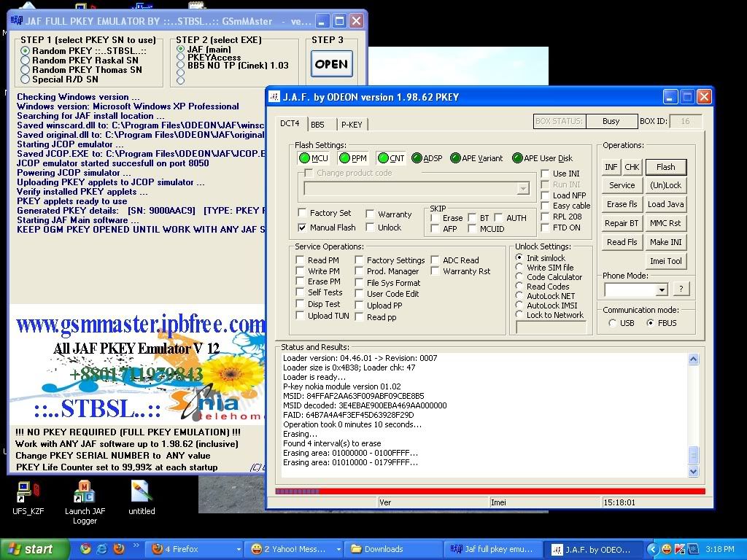
Task: Click the Lock to Network input field
Action: point(551,327)
